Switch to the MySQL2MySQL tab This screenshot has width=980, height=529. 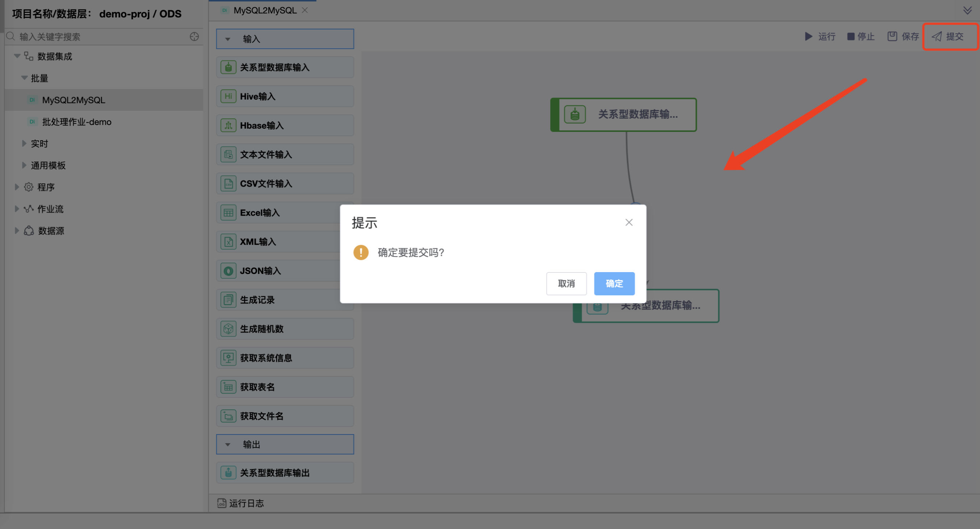tap(265, 10)
